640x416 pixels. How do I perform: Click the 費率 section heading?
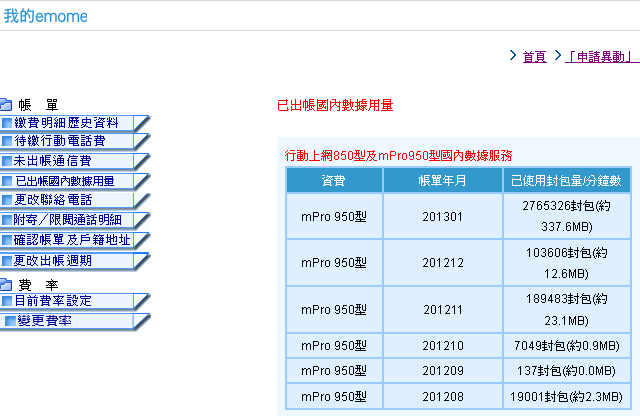pos(38,285)
